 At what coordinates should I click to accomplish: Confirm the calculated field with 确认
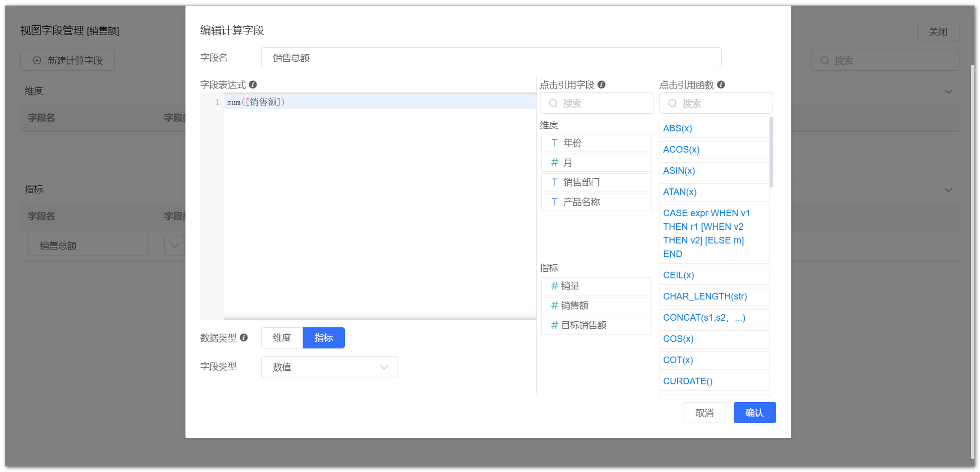[754, 412]
